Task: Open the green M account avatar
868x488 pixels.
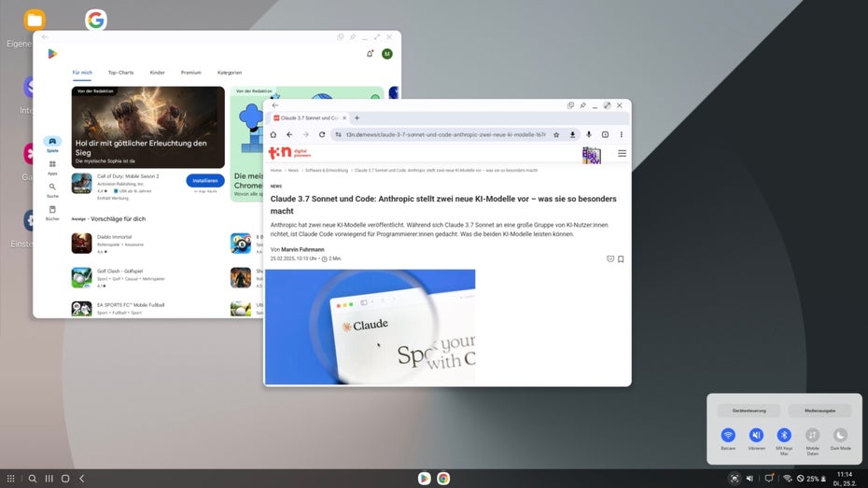Action: (x=387, y=54)
